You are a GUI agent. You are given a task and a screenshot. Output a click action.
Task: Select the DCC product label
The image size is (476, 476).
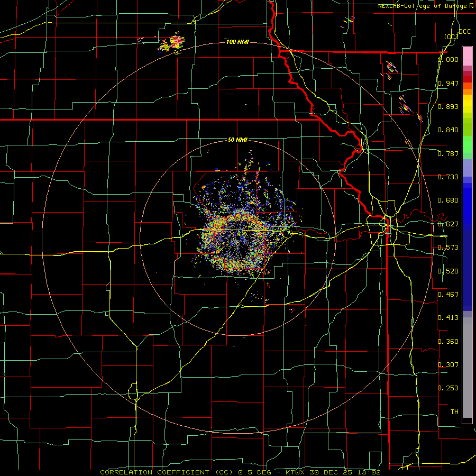point(465,32)
